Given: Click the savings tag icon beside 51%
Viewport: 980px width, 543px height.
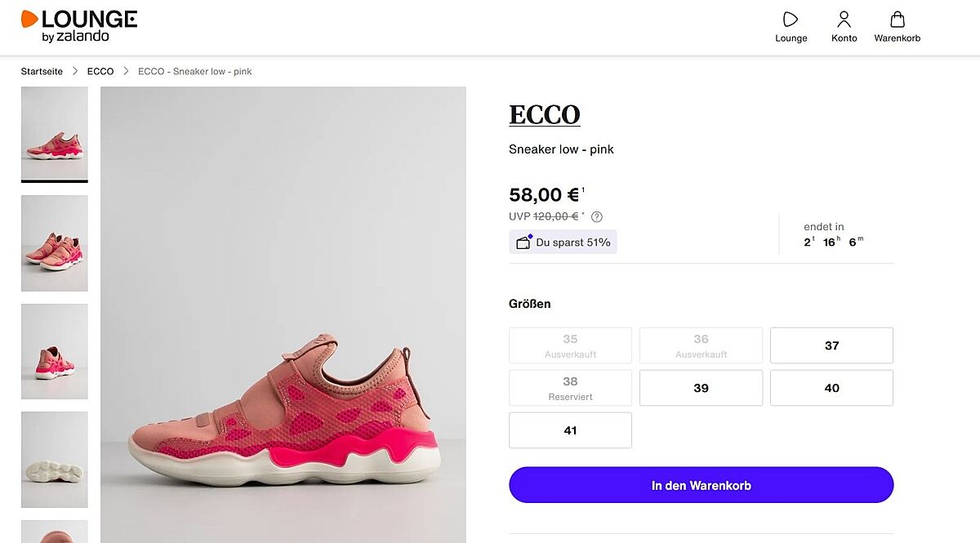Looking at the screenshot, I should pos(523,243).
